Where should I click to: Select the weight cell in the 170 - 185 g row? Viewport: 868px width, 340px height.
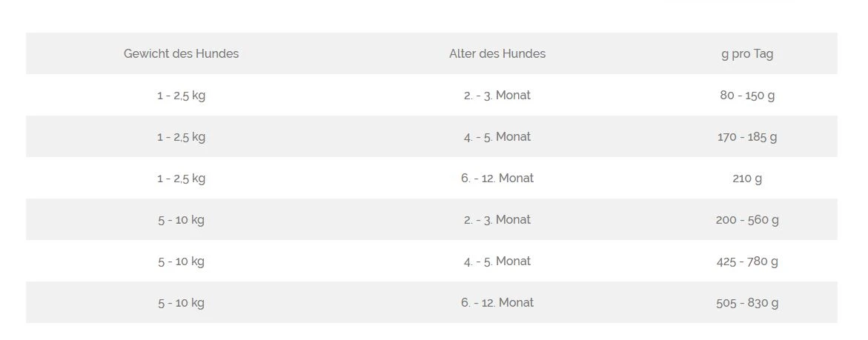181,136
